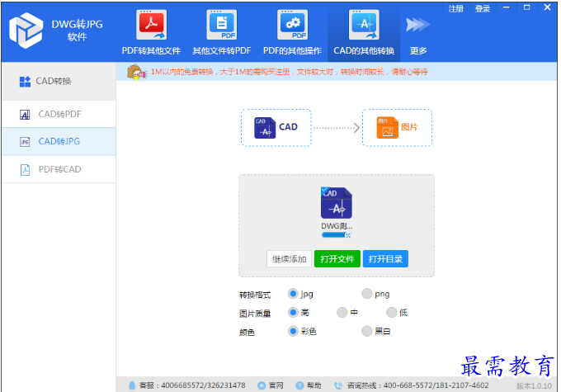Choose jpg as conversion format
This screenshot has height=392, width=561.
click(x=293, y=294)
